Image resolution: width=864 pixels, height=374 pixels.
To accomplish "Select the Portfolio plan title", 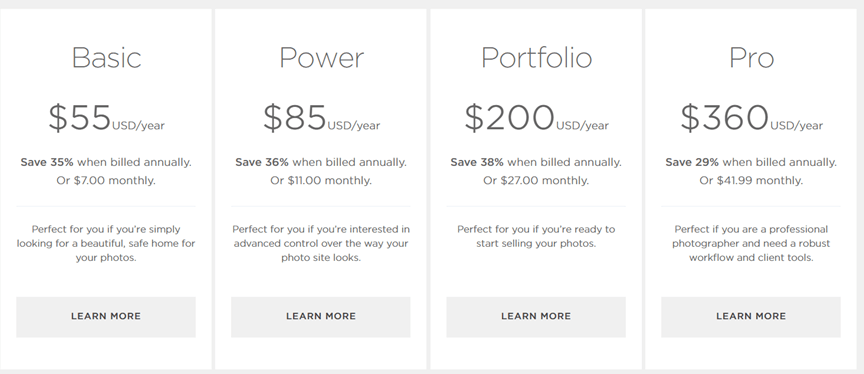I will 536,57.
